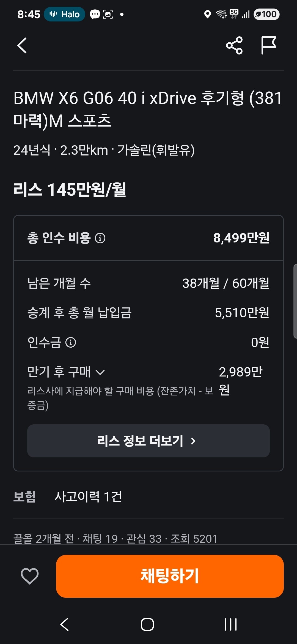The height and width of the screenshot is (644, 297).
Task: Tap the info icon beside 총 인수 비용
Action: (x=100, y=238)
